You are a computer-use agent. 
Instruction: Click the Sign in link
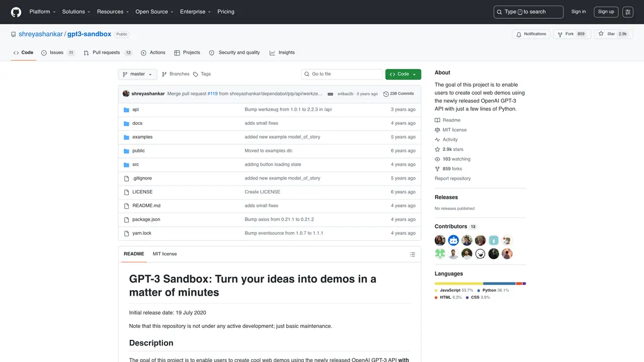pyautogui.click(x=579, y=12)
